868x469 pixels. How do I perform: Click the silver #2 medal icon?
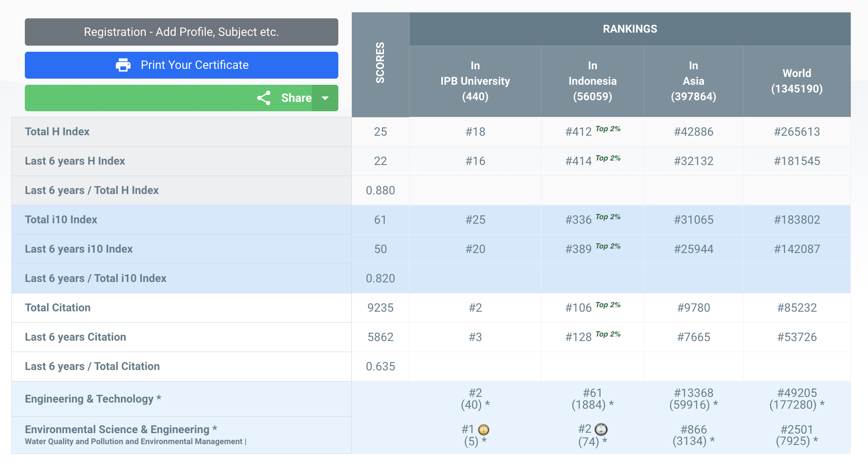[x=601, y=429]
